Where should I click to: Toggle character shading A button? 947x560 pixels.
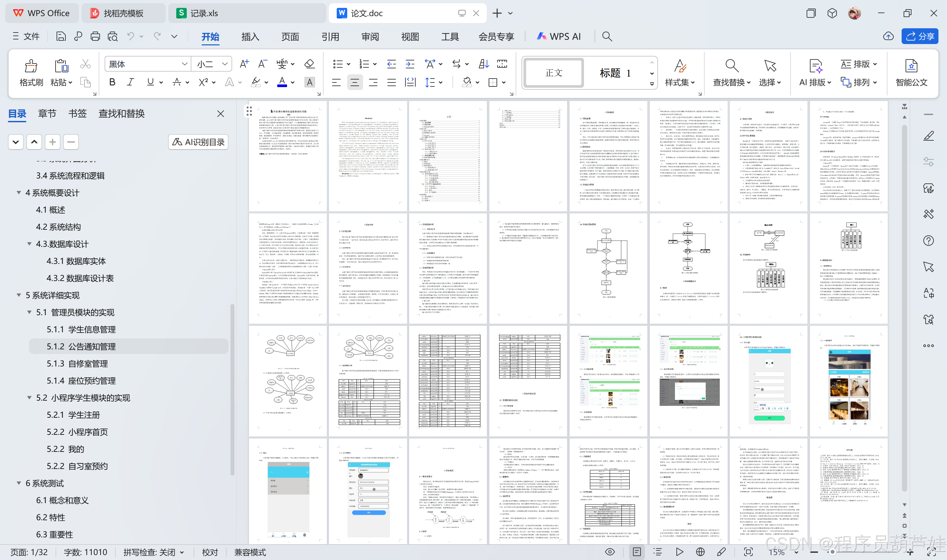click(x=309, y=82)
